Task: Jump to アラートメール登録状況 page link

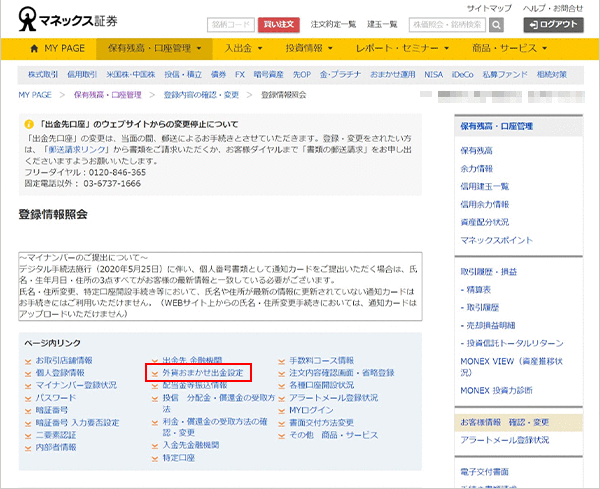Action: click(x=333, y=398)
